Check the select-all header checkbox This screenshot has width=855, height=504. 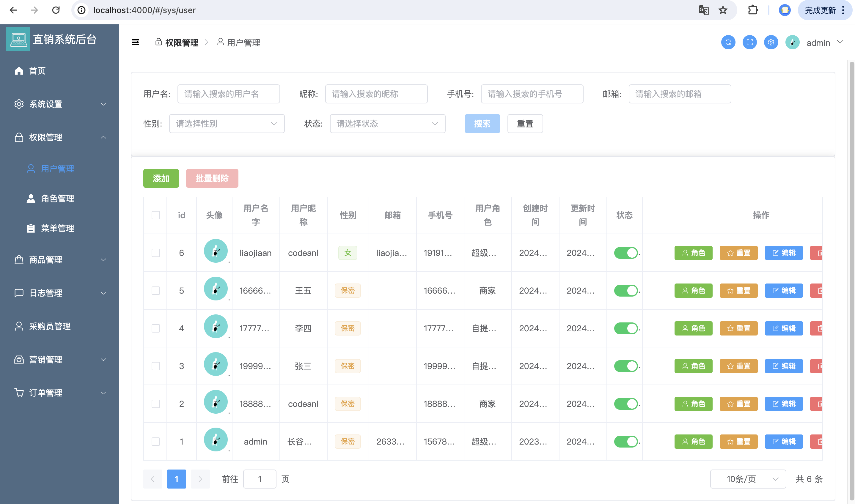pos(155,215)
